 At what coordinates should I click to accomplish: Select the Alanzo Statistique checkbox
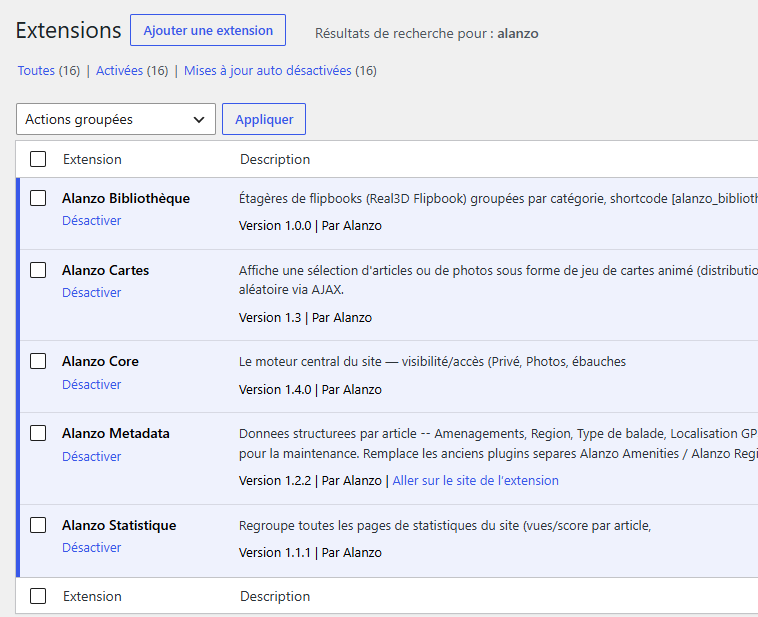click(38, 525)
